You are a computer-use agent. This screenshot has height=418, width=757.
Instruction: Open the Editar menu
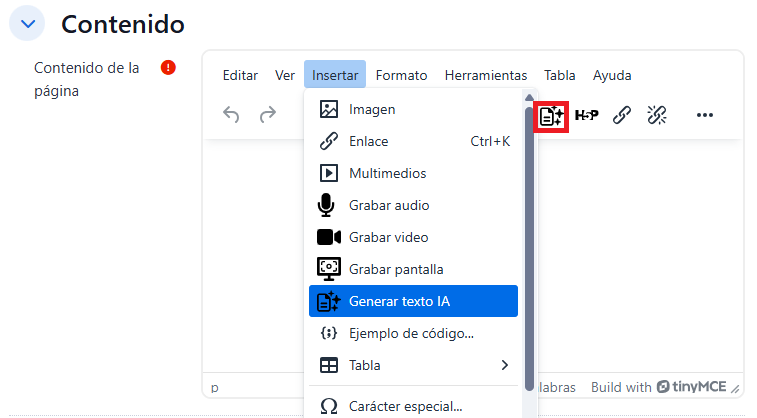[x=240, y=75]
